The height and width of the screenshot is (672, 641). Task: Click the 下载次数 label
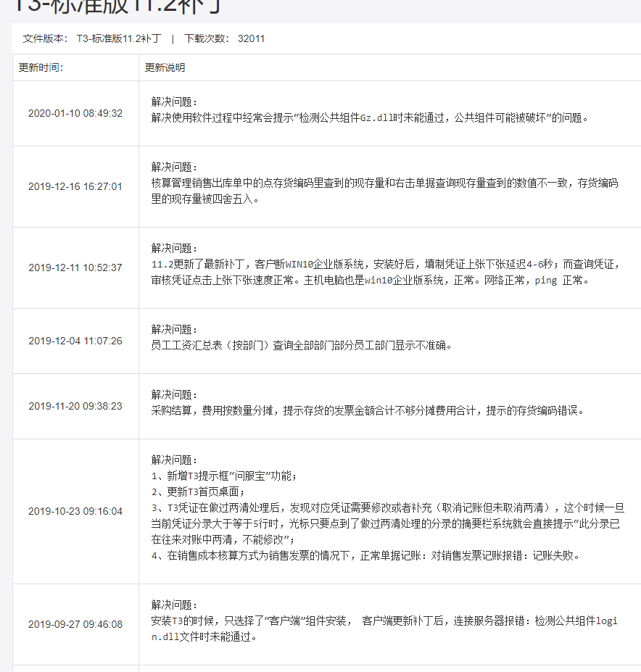click(x=206, y=38)
